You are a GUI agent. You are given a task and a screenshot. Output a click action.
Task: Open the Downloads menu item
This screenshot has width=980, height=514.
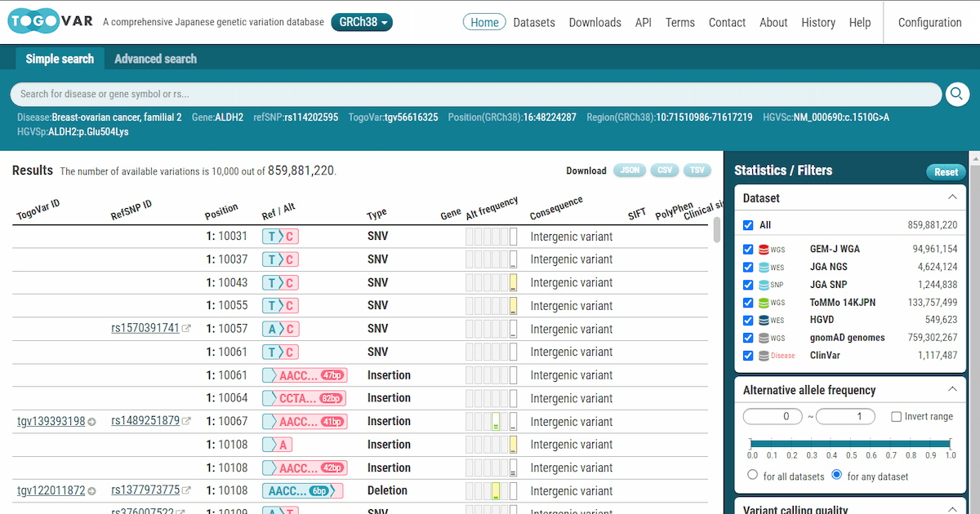click(595, 23)
